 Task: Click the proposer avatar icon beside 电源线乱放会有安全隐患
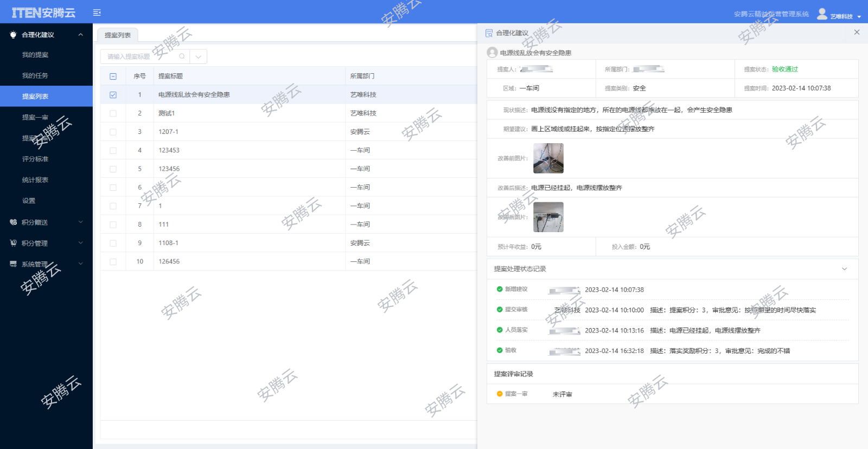492,53
